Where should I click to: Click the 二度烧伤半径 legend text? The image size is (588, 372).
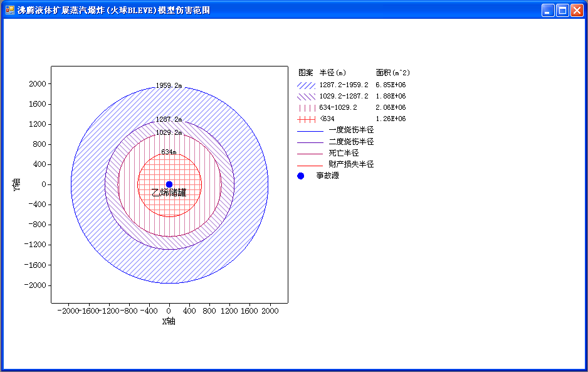coord(352,142)
